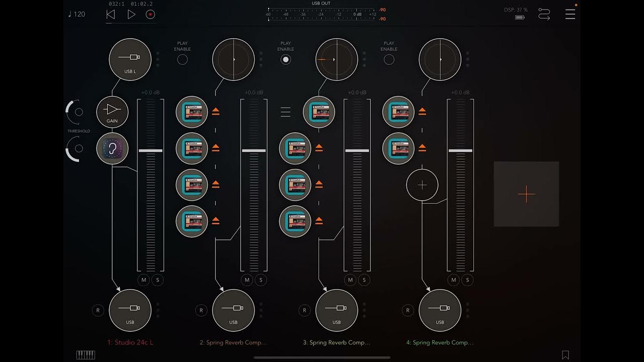Click eject icon beside channel 2 second plugin
The image size is (644, 362).
click(x=215, y=148)
